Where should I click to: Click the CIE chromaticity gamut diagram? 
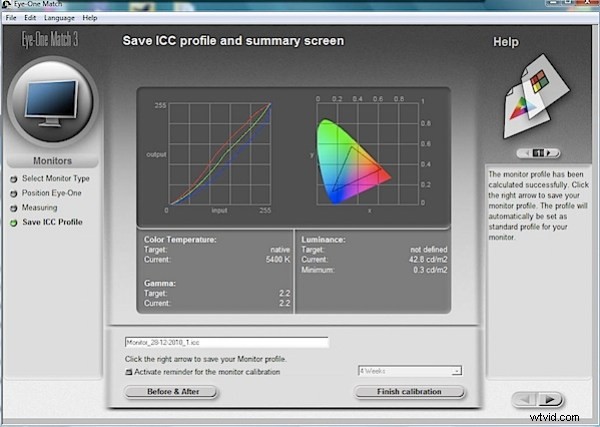tap(367, 154)
